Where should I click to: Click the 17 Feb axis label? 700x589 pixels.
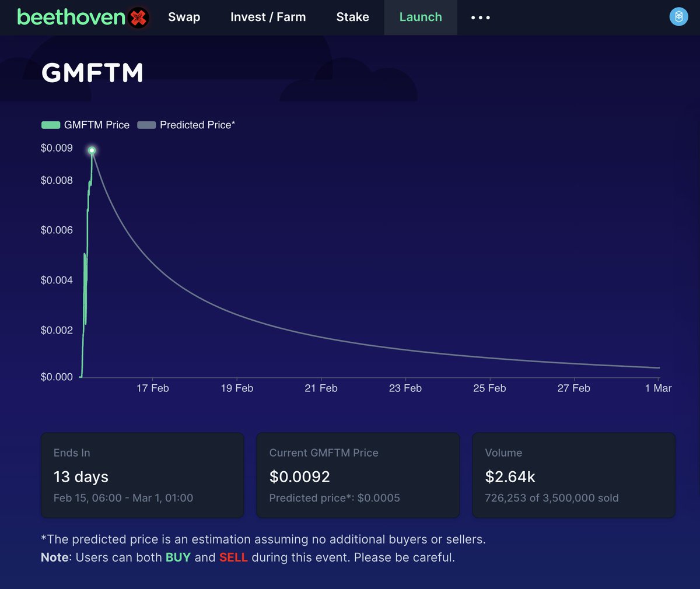click(153, 388)
